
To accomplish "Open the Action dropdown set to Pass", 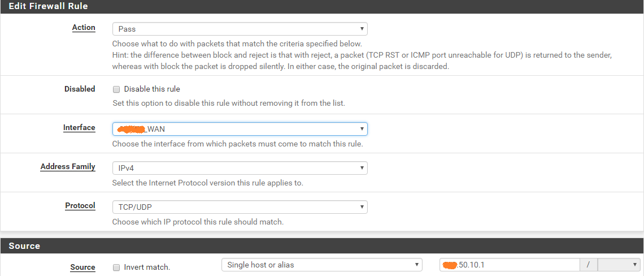I will [240, 29].
